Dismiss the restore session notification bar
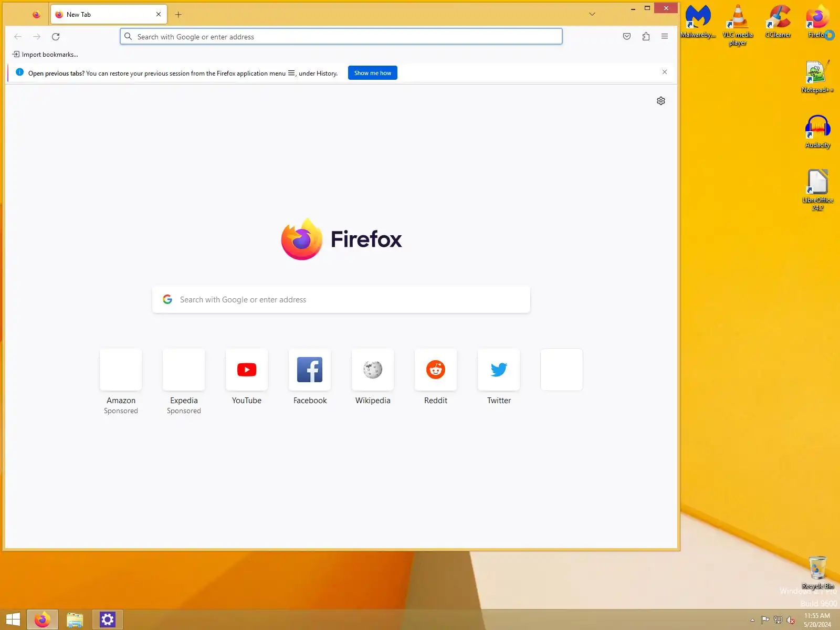840x630 pixels. 665,72
